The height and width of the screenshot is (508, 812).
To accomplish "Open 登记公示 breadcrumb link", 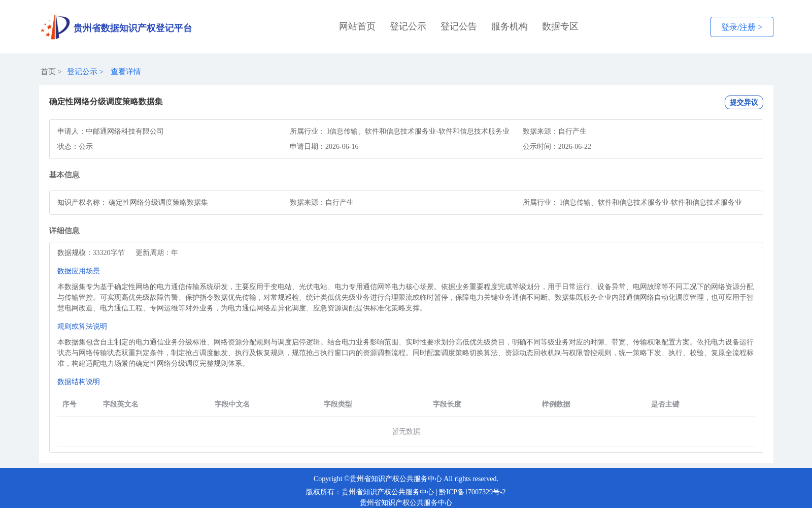I will [82, 72].
